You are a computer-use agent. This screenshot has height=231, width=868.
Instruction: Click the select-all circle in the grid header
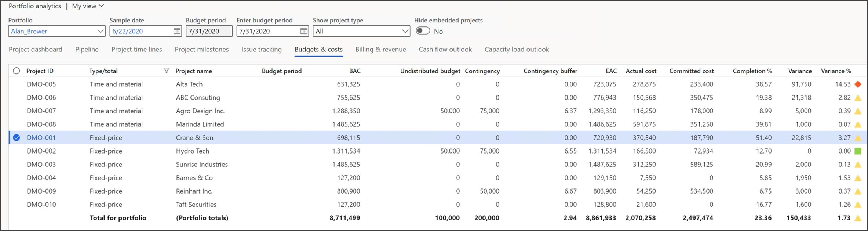(17, 71)
